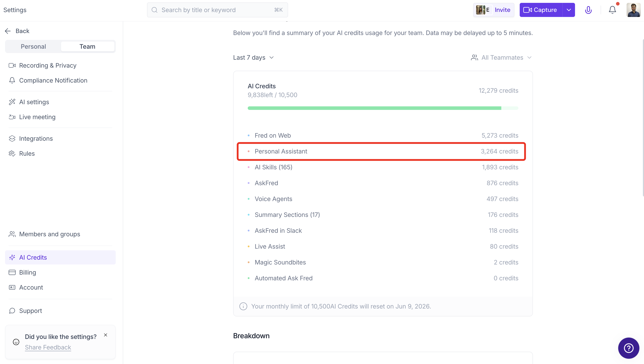The width and height of the screenshot is (644, 364).
Task: Click the Account ID card icon
Action: [x=12, y=288]
